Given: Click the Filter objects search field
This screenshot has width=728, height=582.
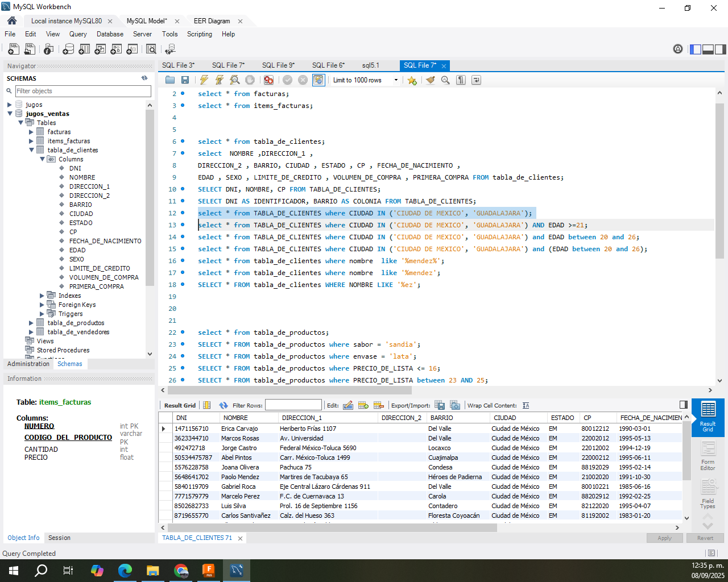Looking at the screenshot, I should click(83, 91).
